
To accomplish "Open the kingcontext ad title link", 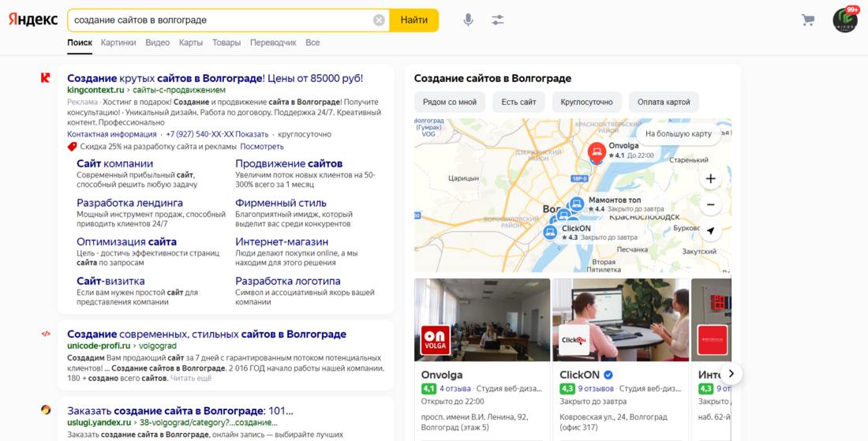I will (x=215, y=79).
